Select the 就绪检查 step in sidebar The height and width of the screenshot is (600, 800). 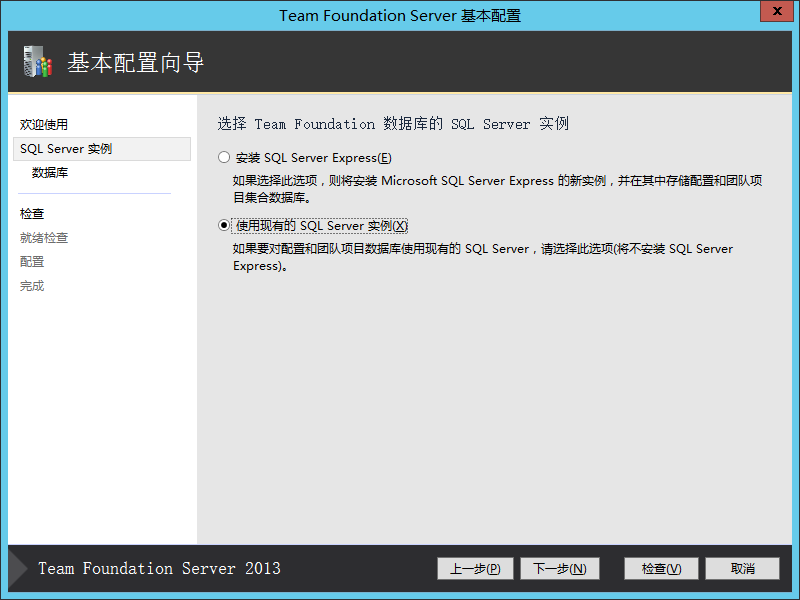tap(44, 238)
